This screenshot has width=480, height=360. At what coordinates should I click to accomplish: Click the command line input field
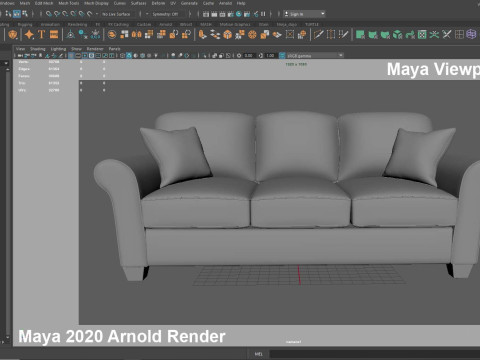click(x=375, y=354)
